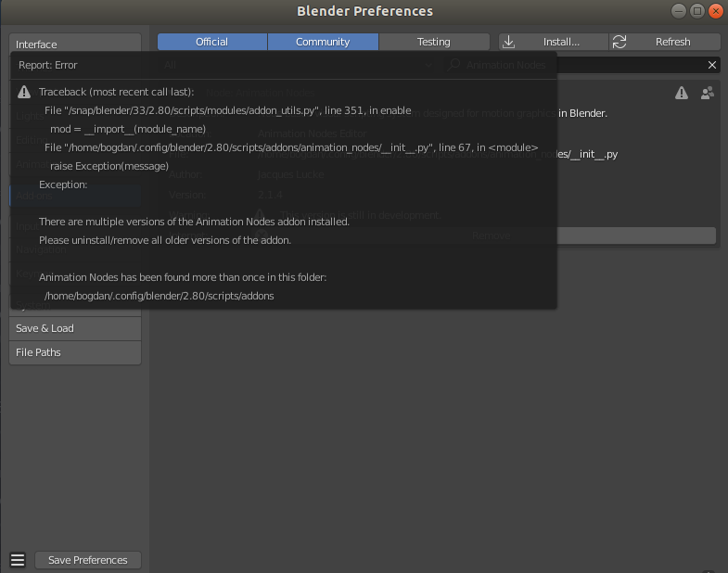Open the File Paths section

click(75, 352)
